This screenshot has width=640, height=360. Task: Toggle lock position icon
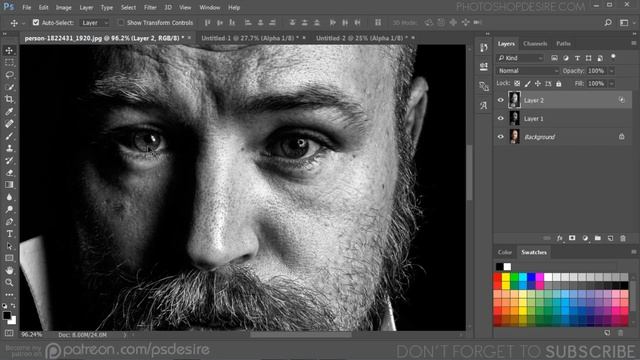[538, 84]
